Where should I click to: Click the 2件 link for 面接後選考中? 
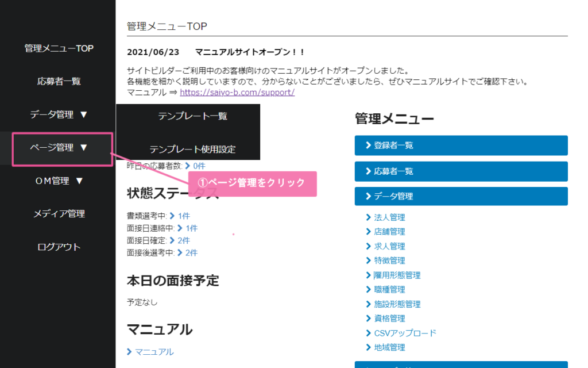(x=191, y=253)
